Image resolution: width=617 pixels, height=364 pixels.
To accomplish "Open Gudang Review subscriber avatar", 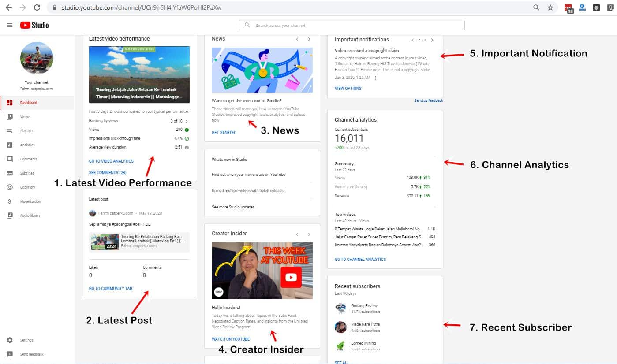I will [340, 308].
